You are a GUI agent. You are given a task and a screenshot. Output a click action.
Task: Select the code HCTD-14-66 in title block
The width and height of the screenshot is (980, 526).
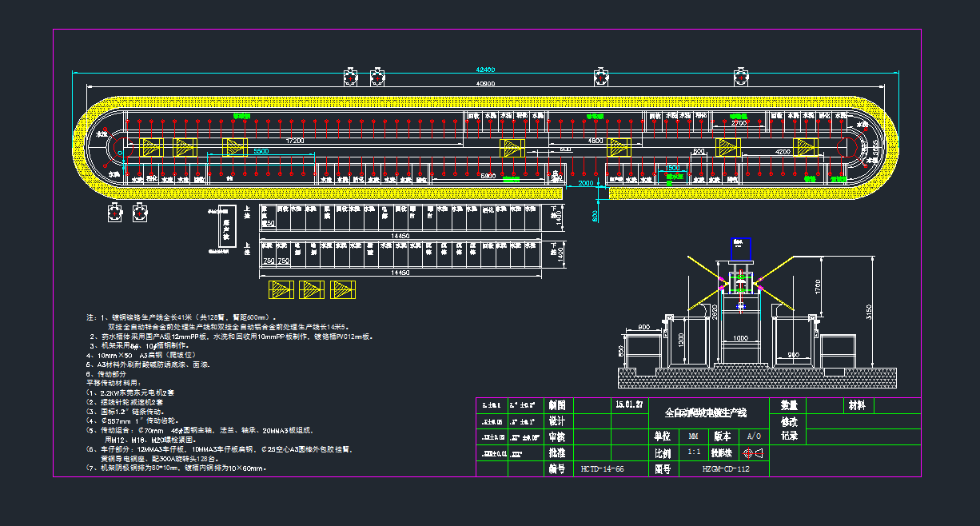click(602, 469)
